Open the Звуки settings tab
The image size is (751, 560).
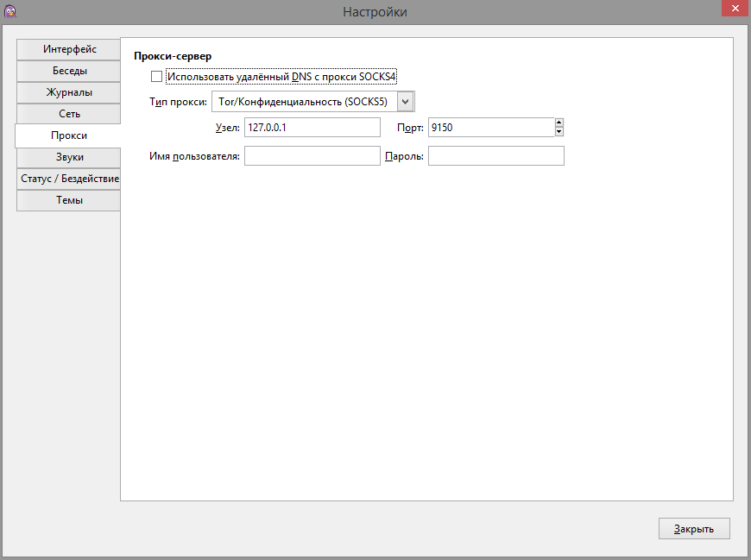click(x=69, y=157)
